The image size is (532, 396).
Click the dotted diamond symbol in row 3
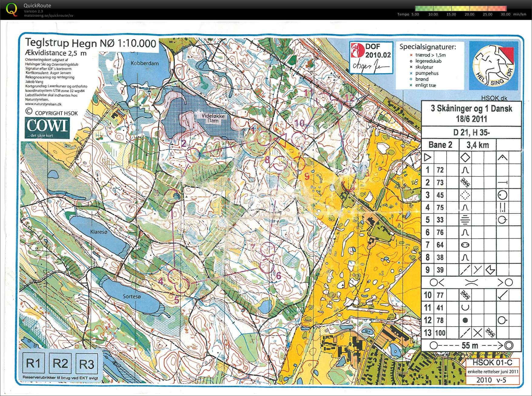465,195
